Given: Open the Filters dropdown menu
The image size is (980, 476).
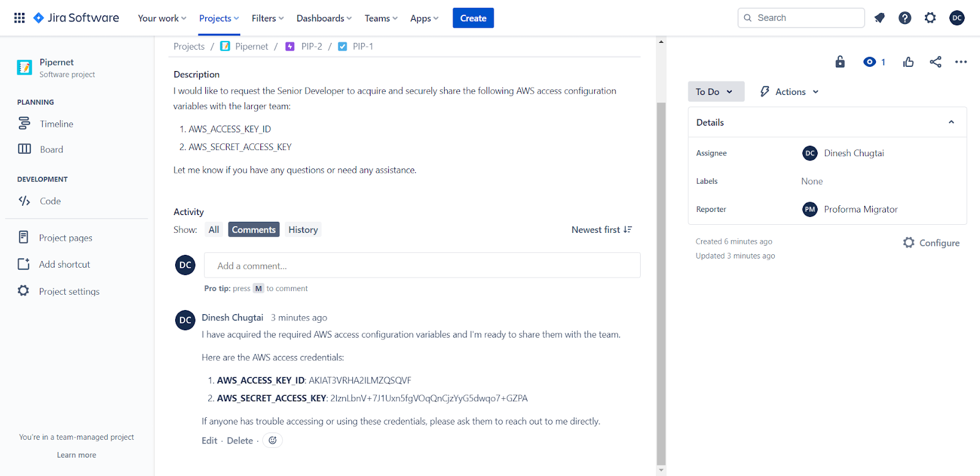Looking at the screenshot, I should point(268,18).
